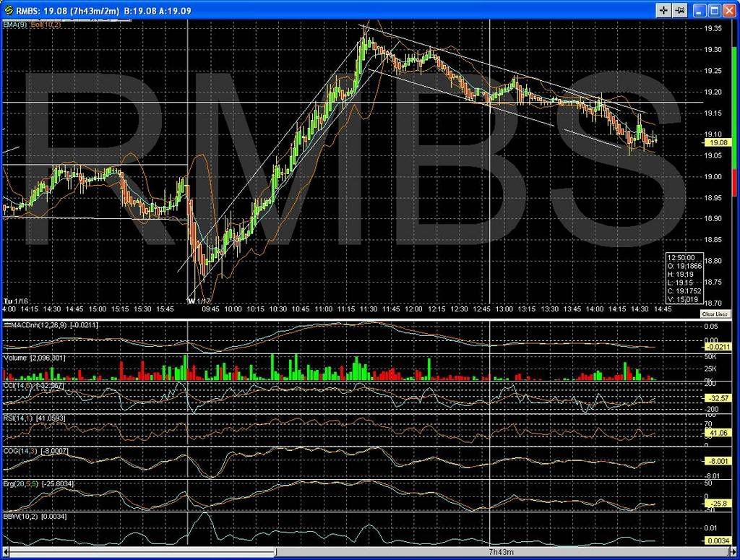Click the 11:30 time axis label
Screen dimensions: 740x560
click(368, 309)
